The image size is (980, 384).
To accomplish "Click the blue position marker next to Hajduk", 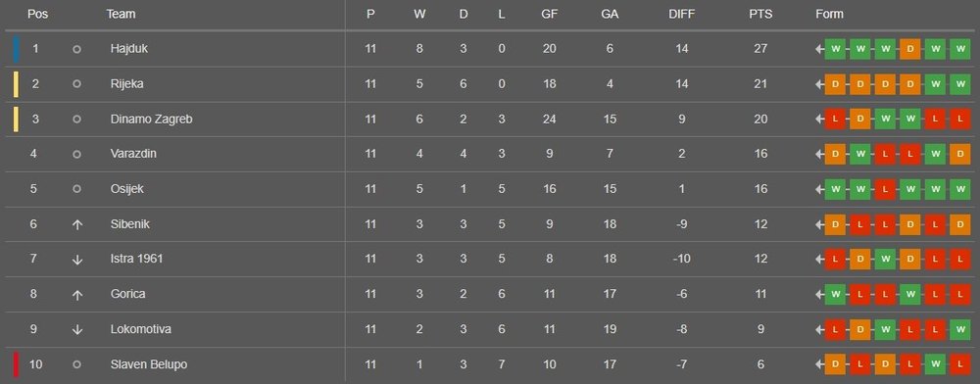I will [x=17, y=49].
